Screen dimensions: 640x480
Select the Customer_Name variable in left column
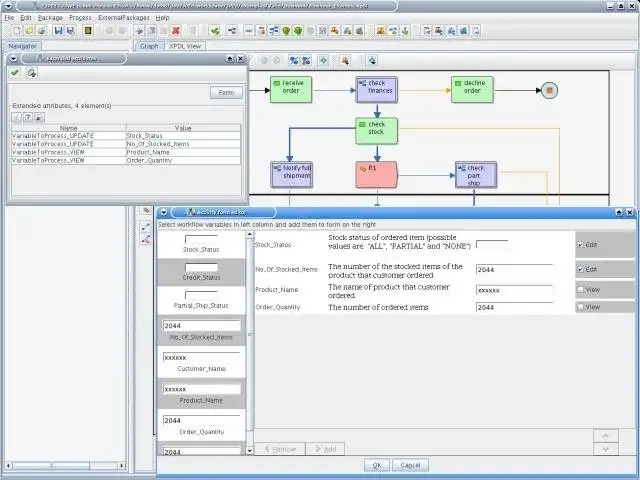tap(202, 362)
